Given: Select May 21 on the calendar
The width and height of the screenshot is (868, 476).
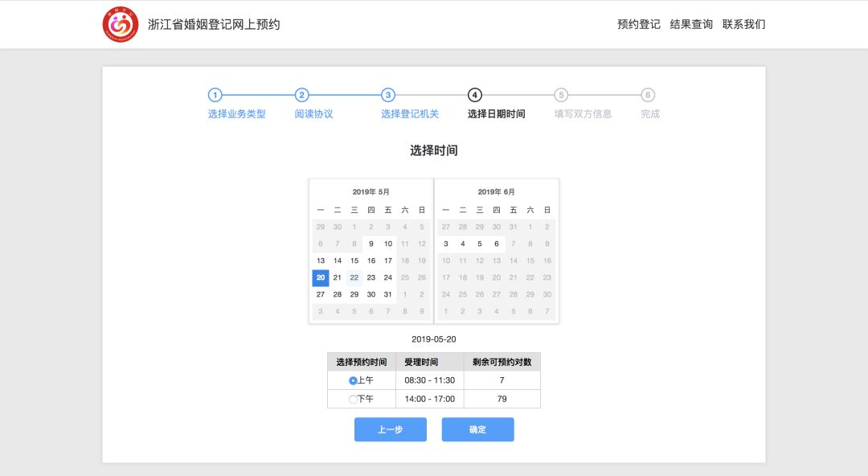Looking at the screenshot, I should coord(337,277).
